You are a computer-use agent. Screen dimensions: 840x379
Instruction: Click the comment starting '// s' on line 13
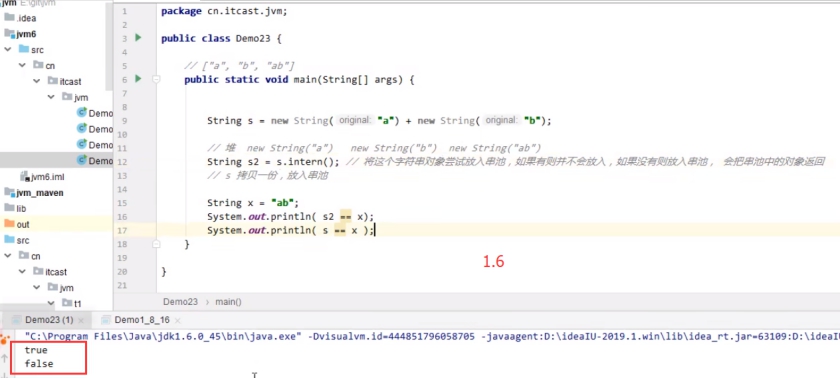tap(267, 175)
